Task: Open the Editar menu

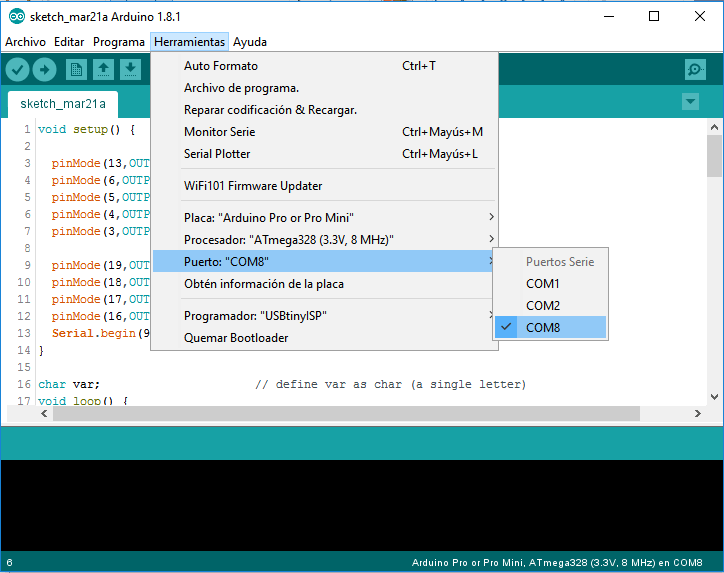Action: [x=69, y=42]
